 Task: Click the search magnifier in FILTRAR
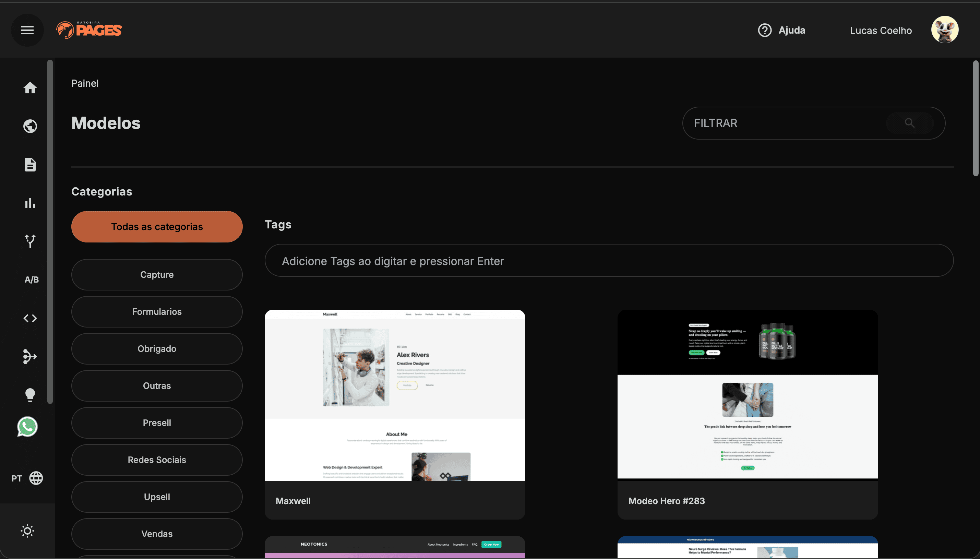tap(909, 123)
